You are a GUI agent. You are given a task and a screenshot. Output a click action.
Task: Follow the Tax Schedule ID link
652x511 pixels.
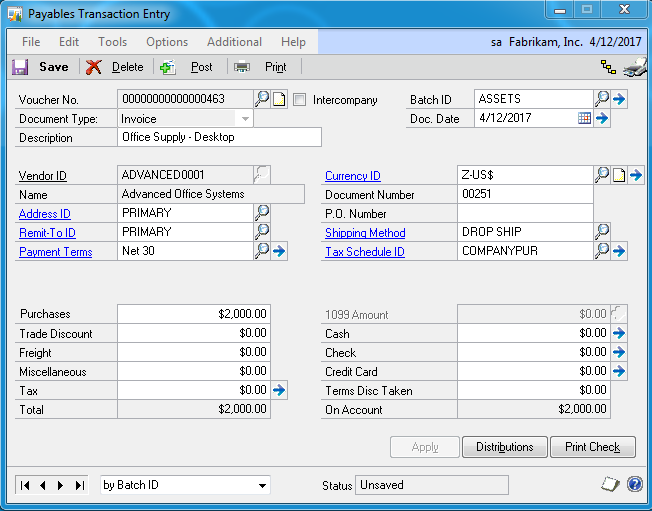365,252
